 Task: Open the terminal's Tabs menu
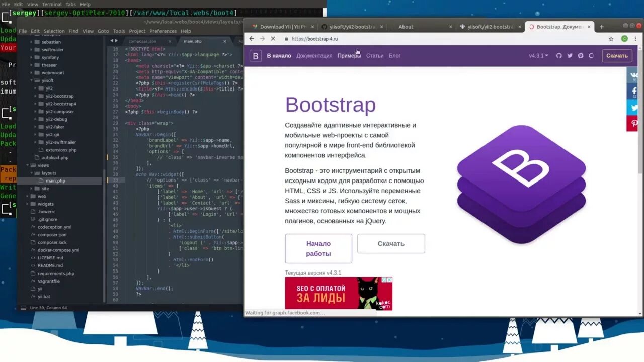click(x=71, y=4)
